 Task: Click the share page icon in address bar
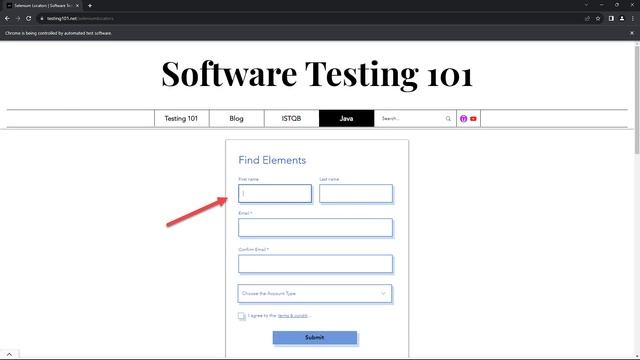[x=587, y=18]
